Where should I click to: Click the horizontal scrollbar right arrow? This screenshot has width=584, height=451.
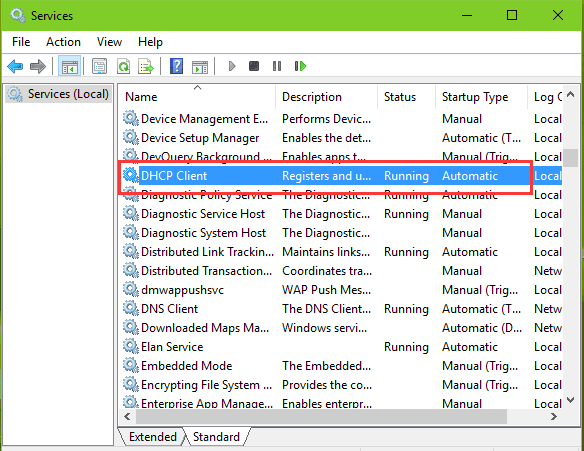tap(554, 416)
